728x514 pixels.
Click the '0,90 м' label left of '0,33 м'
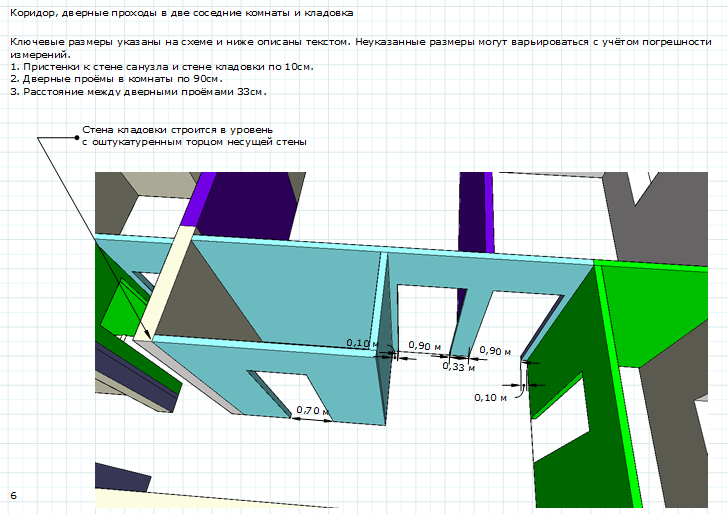tap(424, 345)
